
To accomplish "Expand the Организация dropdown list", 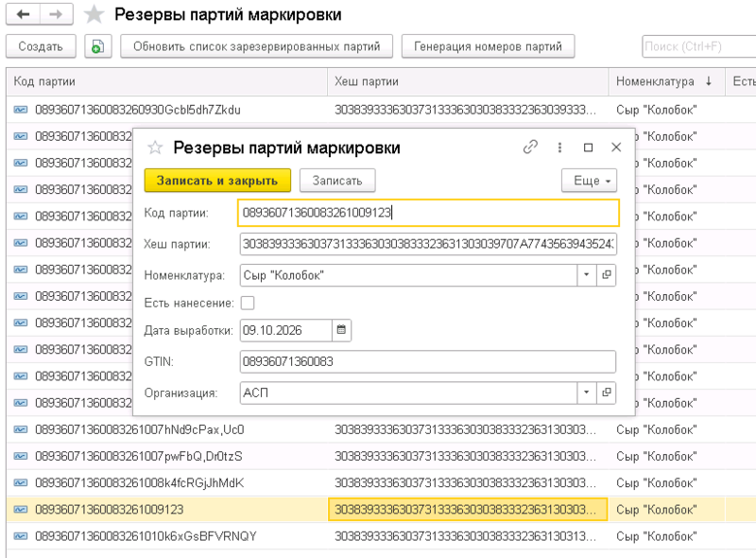I will 587,392.
